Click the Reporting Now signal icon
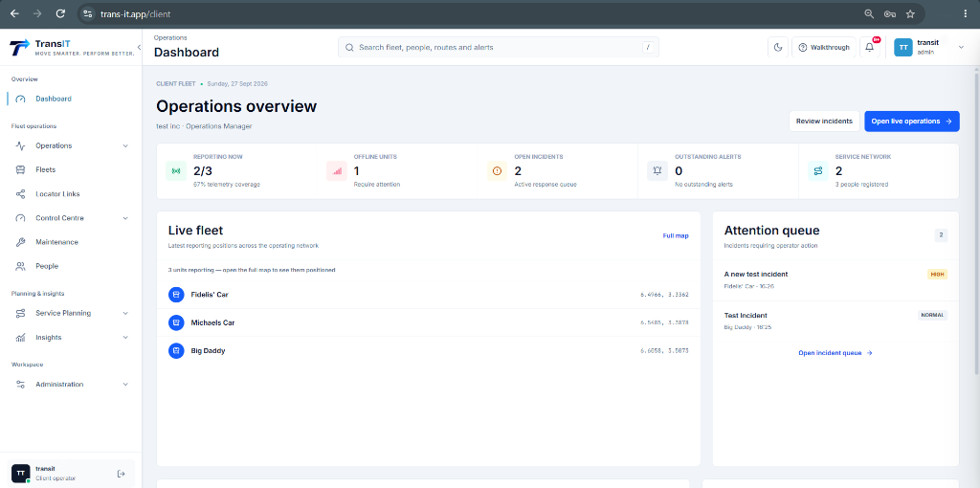 (176, 170)
